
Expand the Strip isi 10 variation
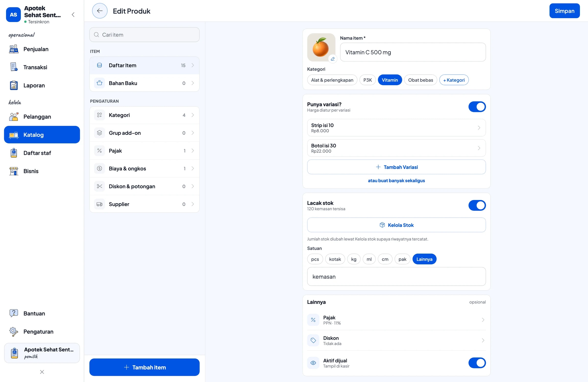(396, 128)
